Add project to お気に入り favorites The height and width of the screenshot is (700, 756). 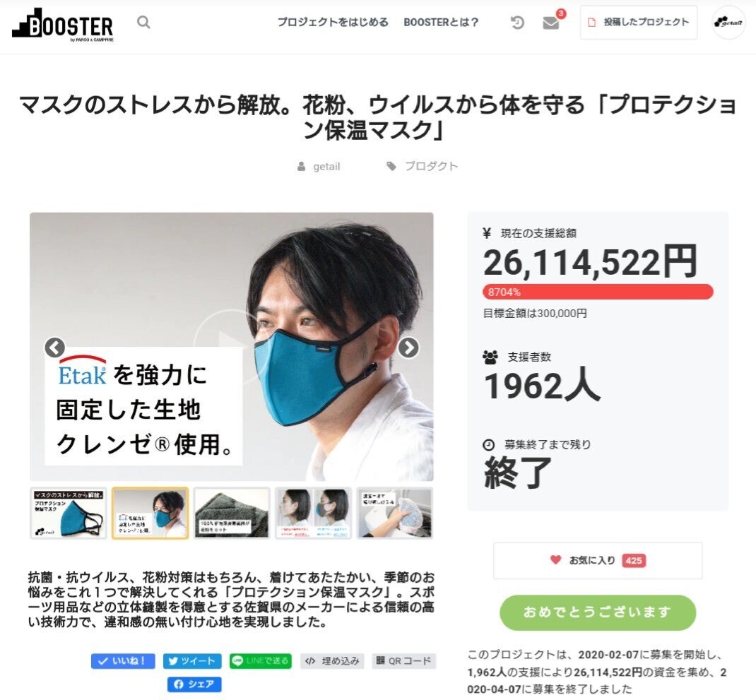(597, 560)
